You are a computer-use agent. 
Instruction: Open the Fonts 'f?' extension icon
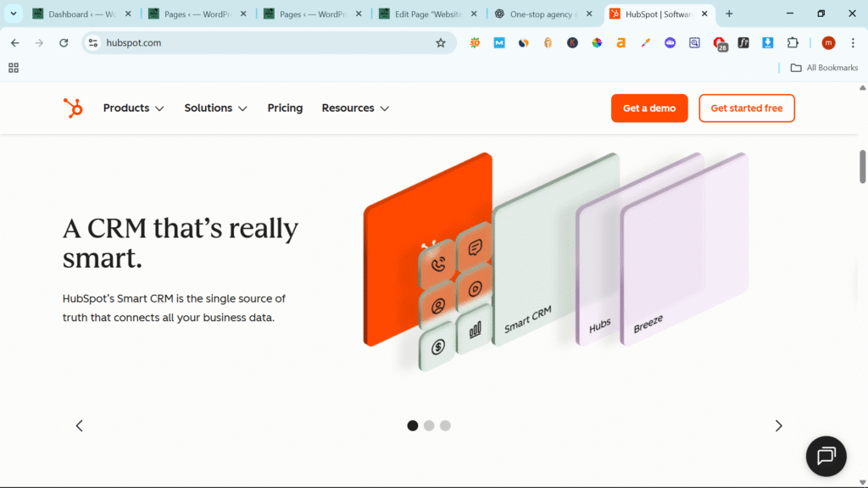(x=743, y=43)
